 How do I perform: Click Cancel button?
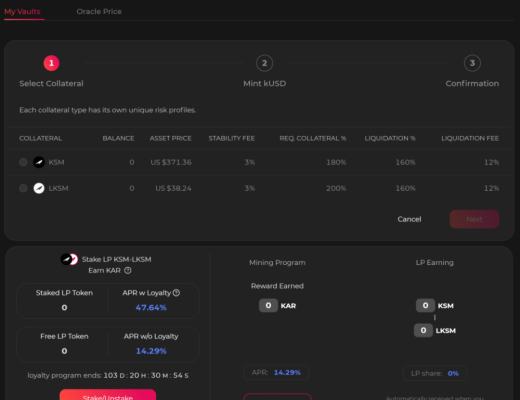tap(409, 219)
